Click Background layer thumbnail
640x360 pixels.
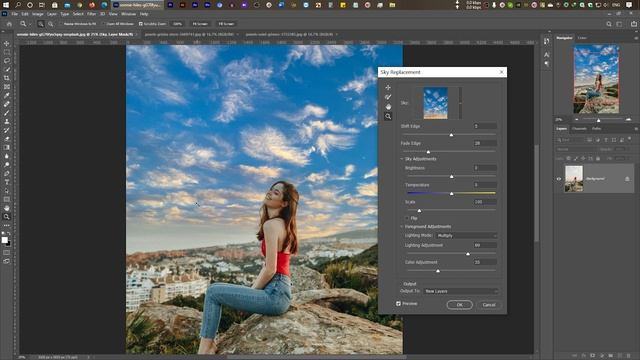click(573, 179)
